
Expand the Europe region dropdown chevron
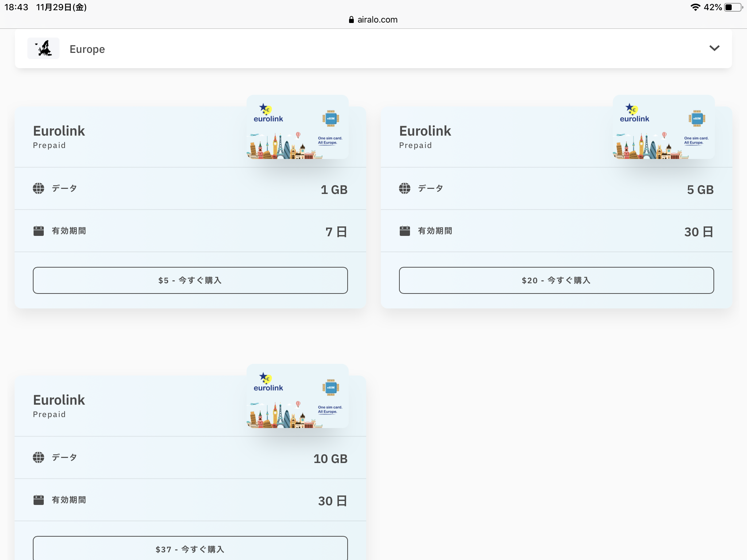[714, 48]
